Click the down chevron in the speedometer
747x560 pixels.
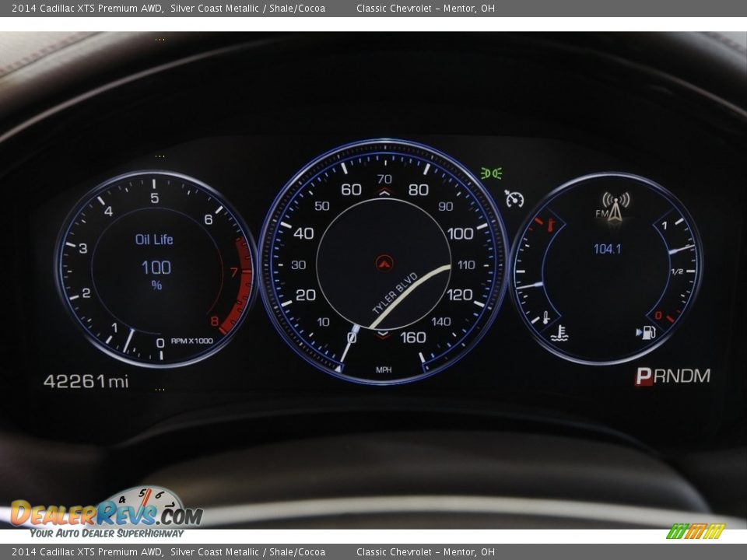click(384, 334)
